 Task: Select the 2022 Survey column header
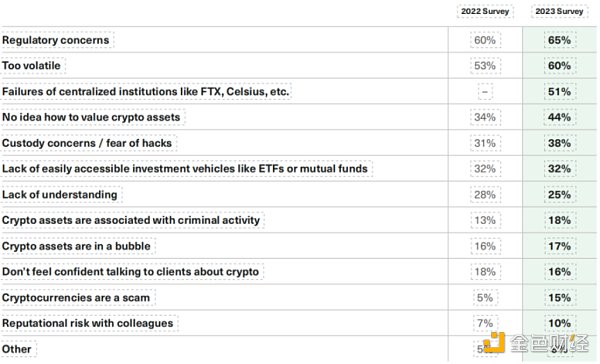[x=485, y=11]
